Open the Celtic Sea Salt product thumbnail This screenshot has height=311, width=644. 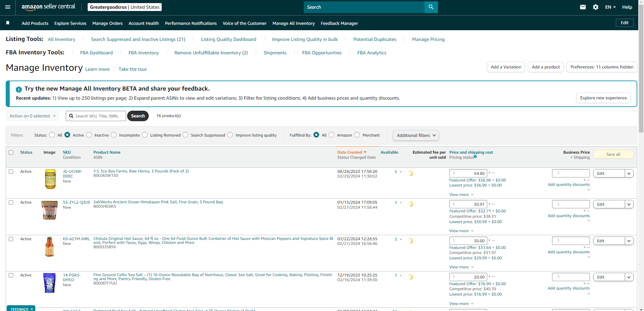[50, 283]
